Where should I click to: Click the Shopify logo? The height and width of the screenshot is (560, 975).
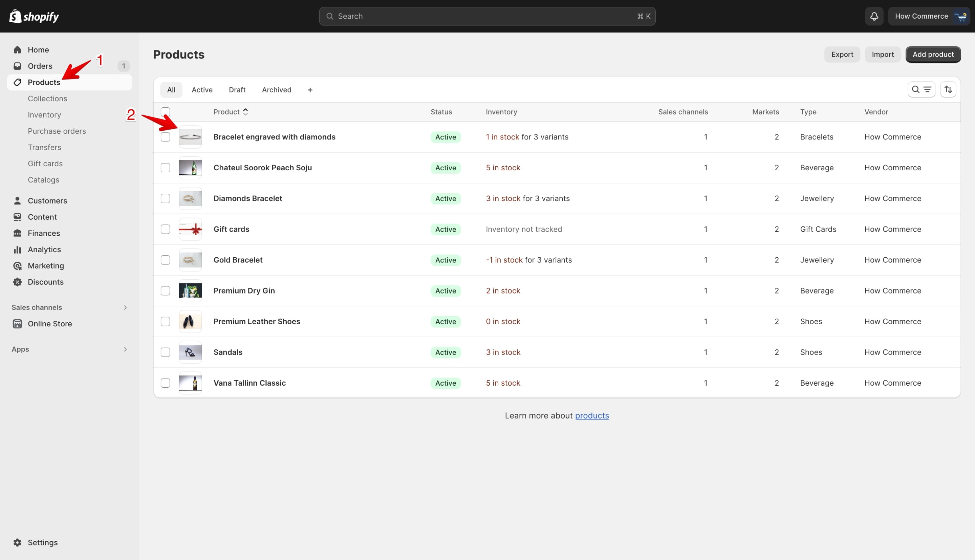click(34, 16)
